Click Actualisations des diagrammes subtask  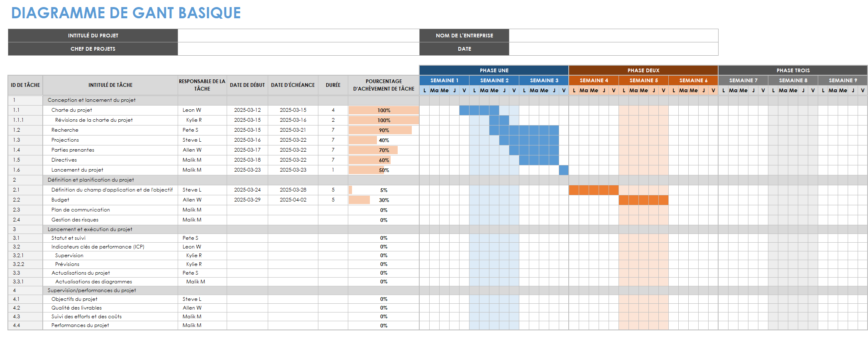click(x=94, y=282)
